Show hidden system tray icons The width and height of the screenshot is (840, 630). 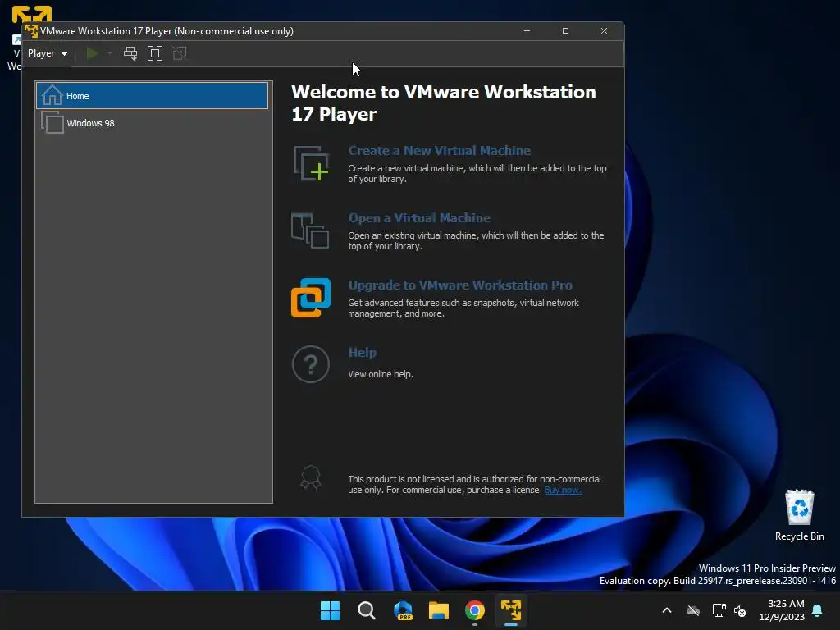[x=667, y=610]
